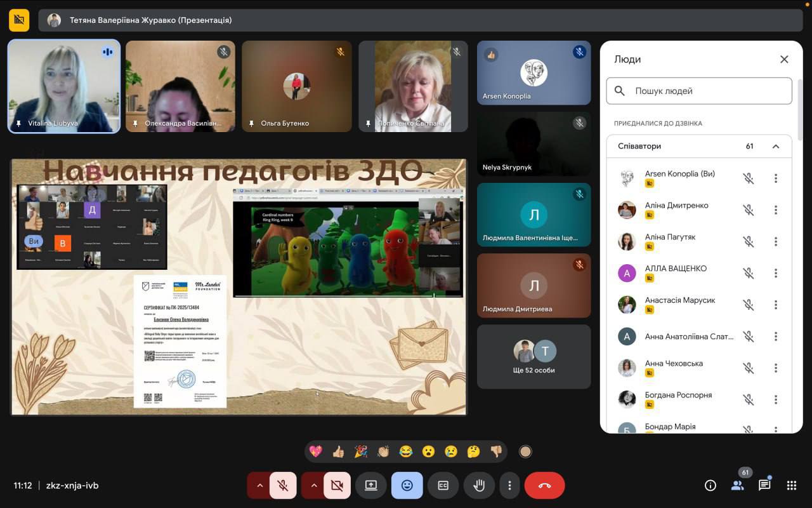Open more options for Богдана Роспорня

[x=775, y=400]
